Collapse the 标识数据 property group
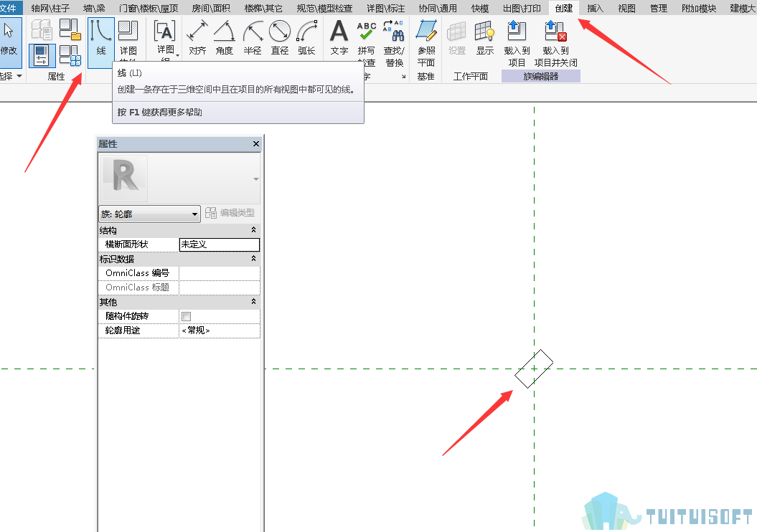 tap(253, 259)
